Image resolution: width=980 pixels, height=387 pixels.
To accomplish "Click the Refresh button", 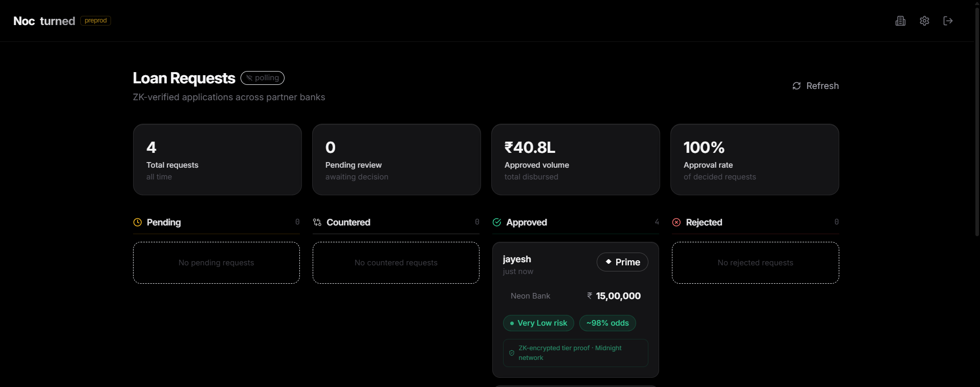I will click(x=816, y=86).
